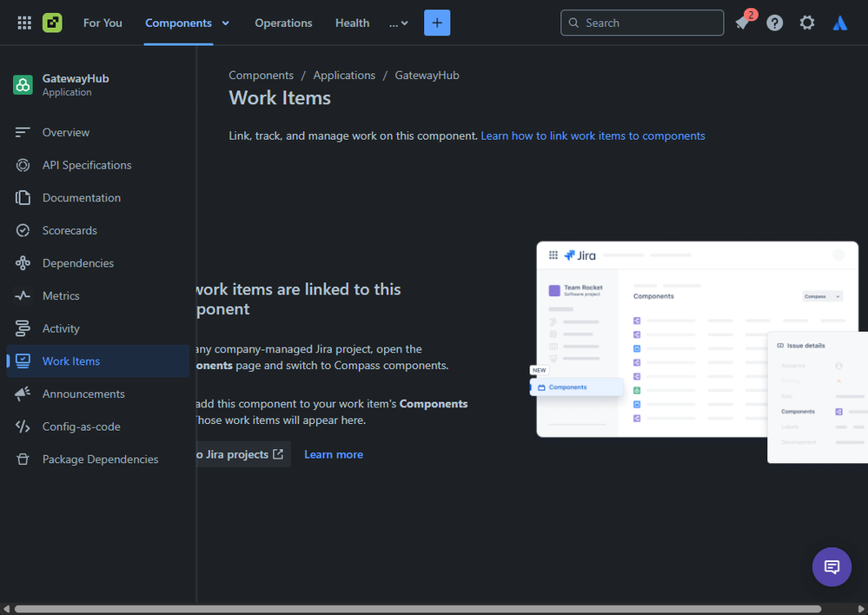Navigate to Applications breadcrumb
The height and width of the screenshot is (615, 868).
pyautogui.click(x=344, y=76)
